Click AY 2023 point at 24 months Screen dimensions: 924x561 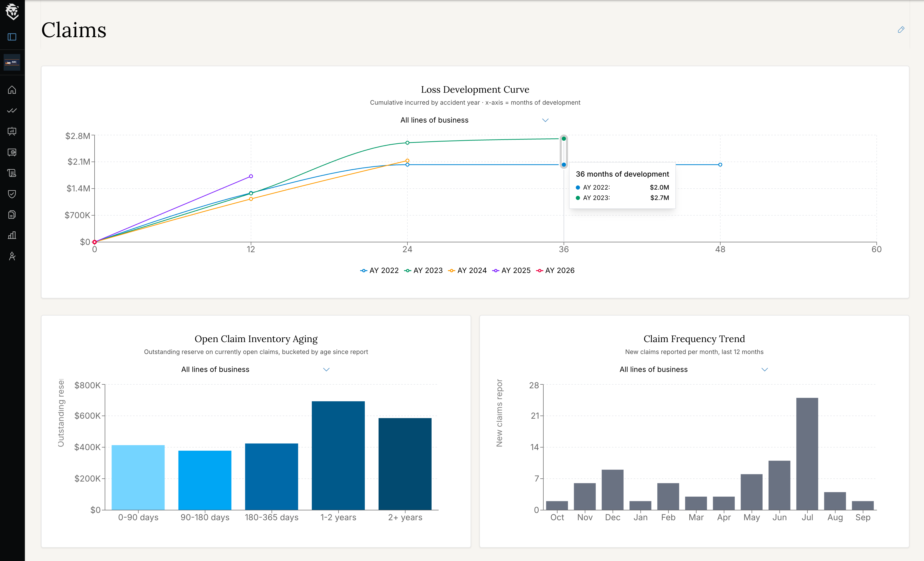pos(407,143)
